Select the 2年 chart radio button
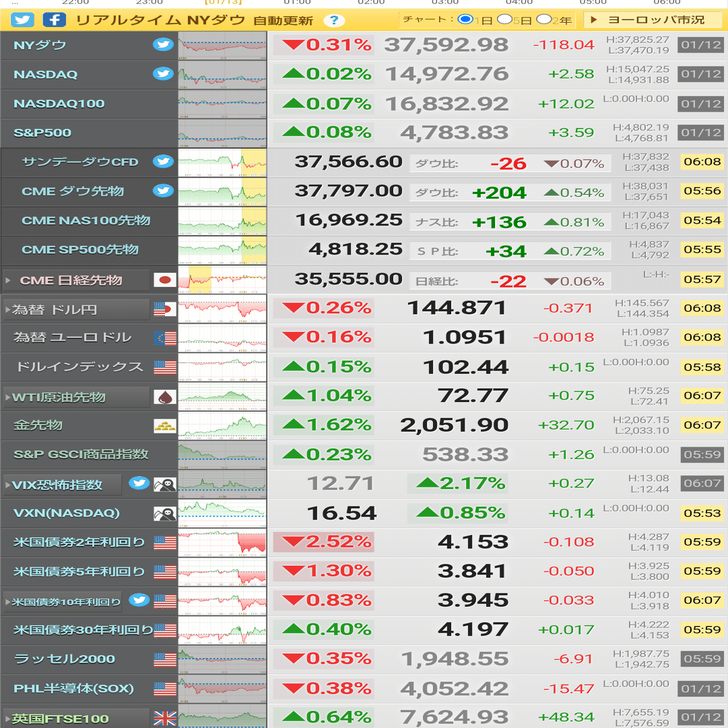The image size is (728, 728). click(x=543, y=20)
